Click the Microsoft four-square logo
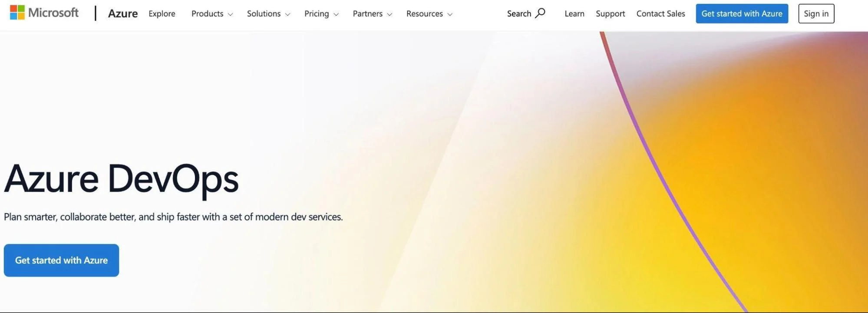Viewport: 868px width, 313px height. pyautogui.click(x=17, y=13)
